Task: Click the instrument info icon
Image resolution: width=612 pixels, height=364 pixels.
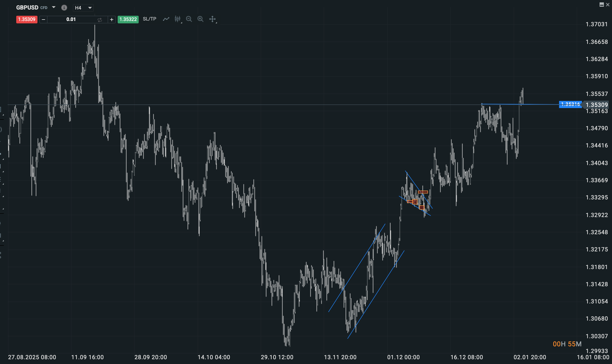Action: pos(64,8)
